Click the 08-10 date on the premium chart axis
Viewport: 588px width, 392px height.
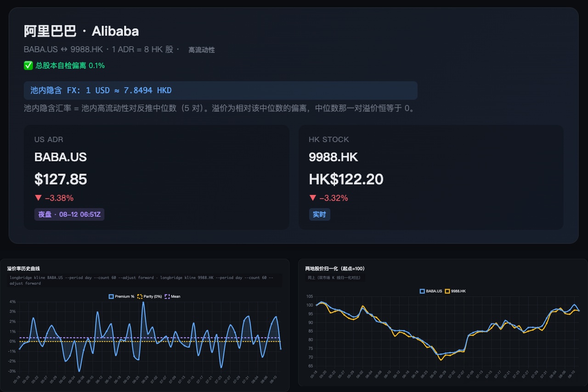pyautogui.click(x=273, y=380)
